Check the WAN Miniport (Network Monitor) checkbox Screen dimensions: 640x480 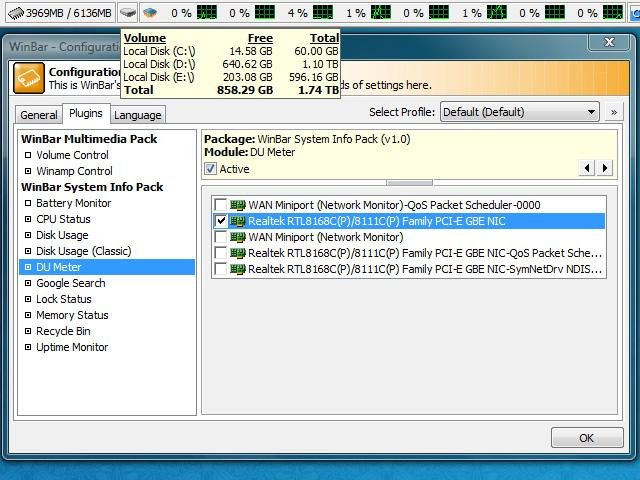pos(220,237)
